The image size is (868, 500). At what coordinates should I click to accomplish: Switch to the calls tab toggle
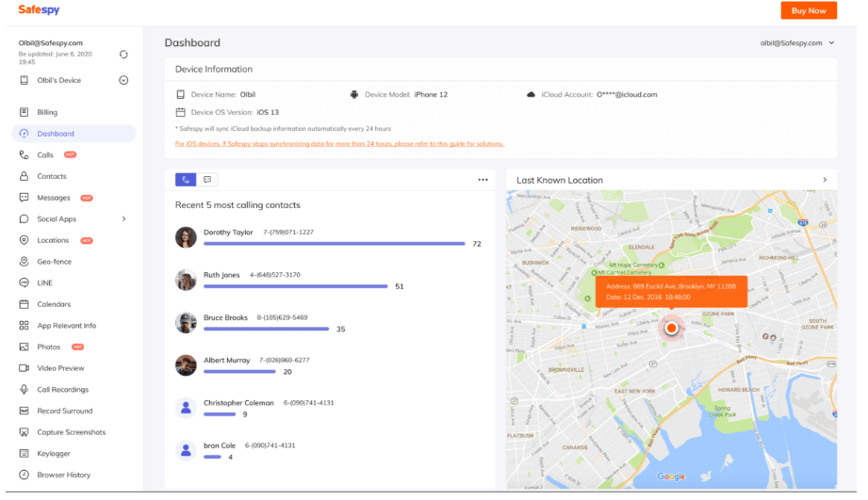pos(186,179)
